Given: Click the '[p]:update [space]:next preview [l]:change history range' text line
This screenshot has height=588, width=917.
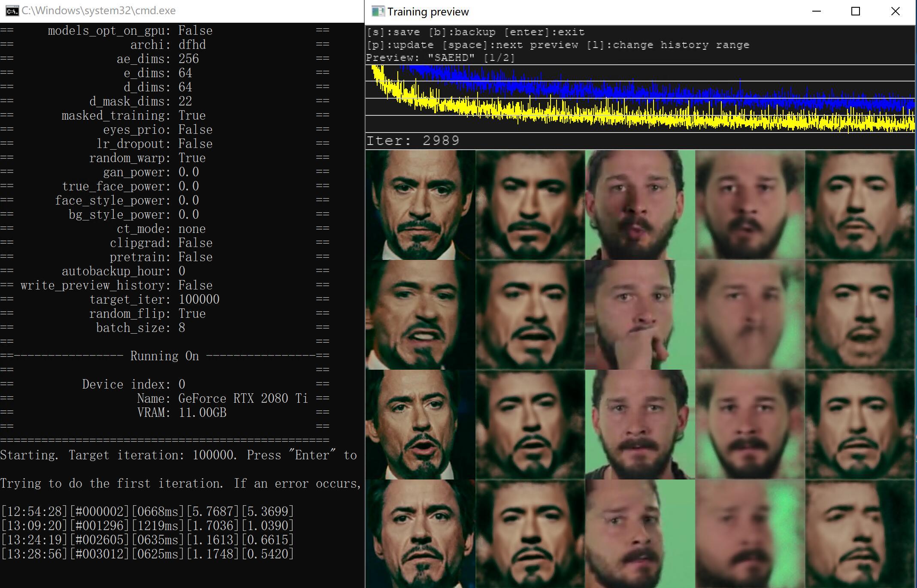Looking at the screenshot, I should pyautogui.click(x=558, y=45).
